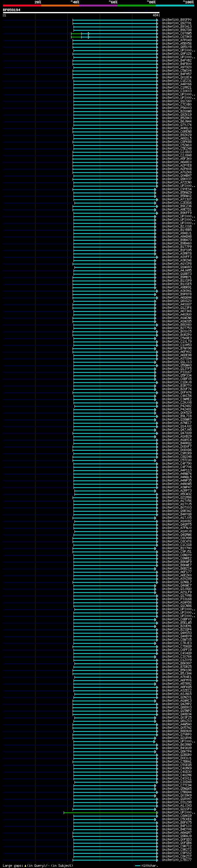Screen dimensions: 197x868
Task: Select hit label UniRef100_C7BI77
Action: 176,860
